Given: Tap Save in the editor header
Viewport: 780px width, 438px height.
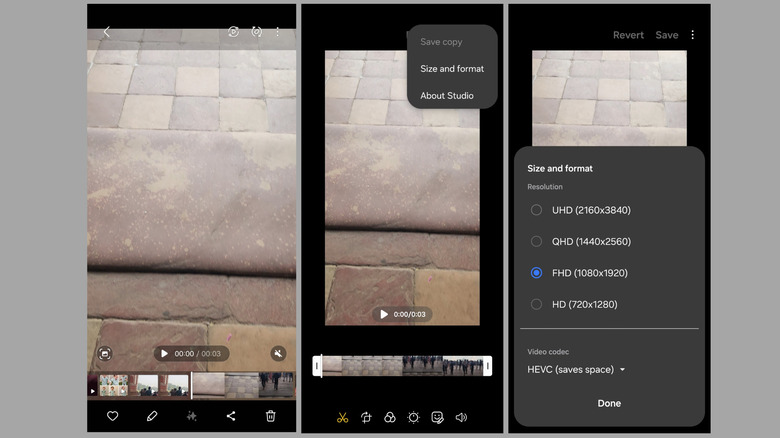Looking at the screenshot, I should [x=667, y=35].
